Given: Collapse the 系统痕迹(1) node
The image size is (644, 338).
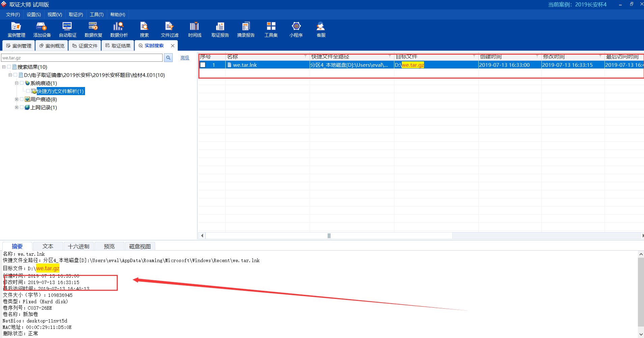Looking at the screenshot, I should click(17, 83).
